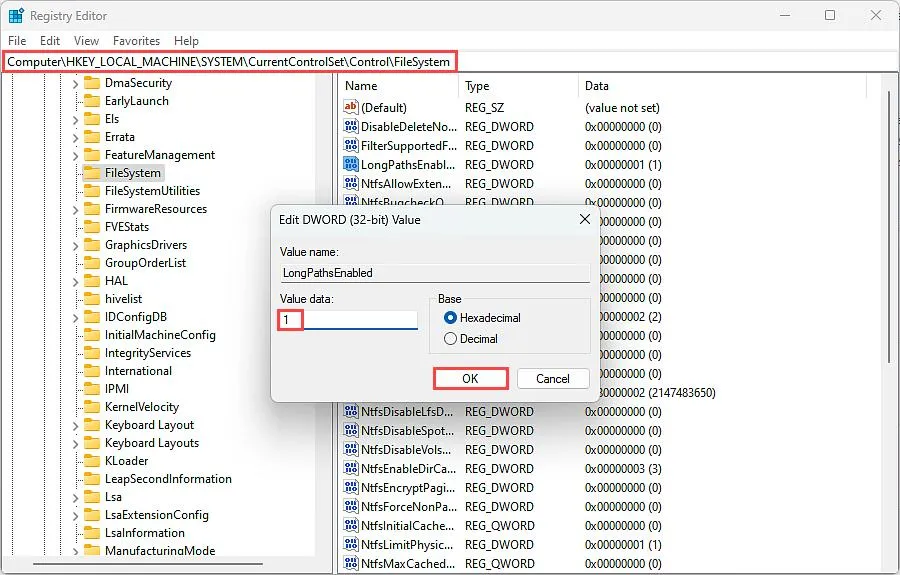Image resolution: width=900 pixels, height=575 pixels.
Task: Click the NtfsInitialCache... QWORD icon
Action: tap(350, 525)
